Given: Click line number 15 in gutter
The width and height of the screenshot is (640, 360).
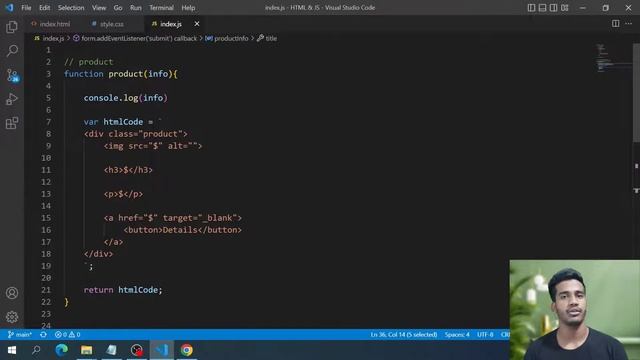Looking at the screenshot, I should pyautogui.click(x=46, y=218).
